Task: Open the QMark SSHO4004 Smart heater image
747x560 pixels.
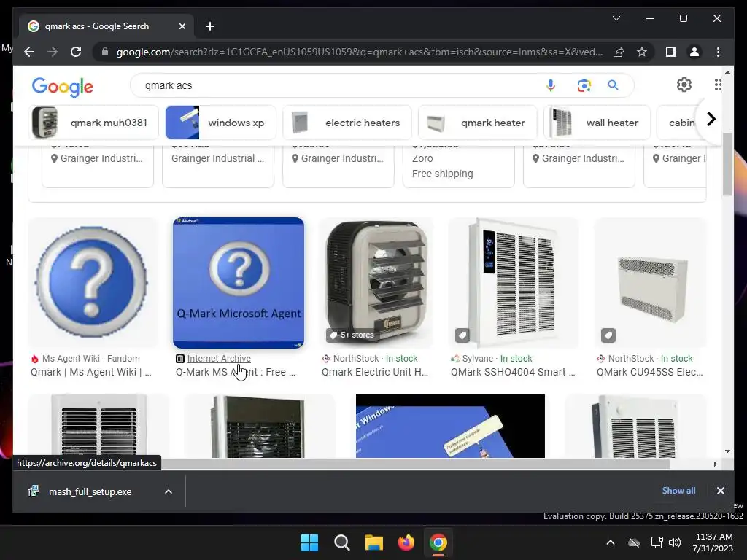Action: (x=514, y=282)
